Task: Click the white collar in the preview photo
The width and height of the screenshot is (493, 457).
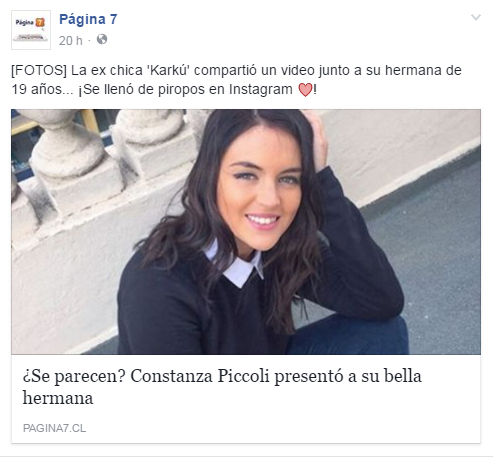Action: [x=237, y=267]
